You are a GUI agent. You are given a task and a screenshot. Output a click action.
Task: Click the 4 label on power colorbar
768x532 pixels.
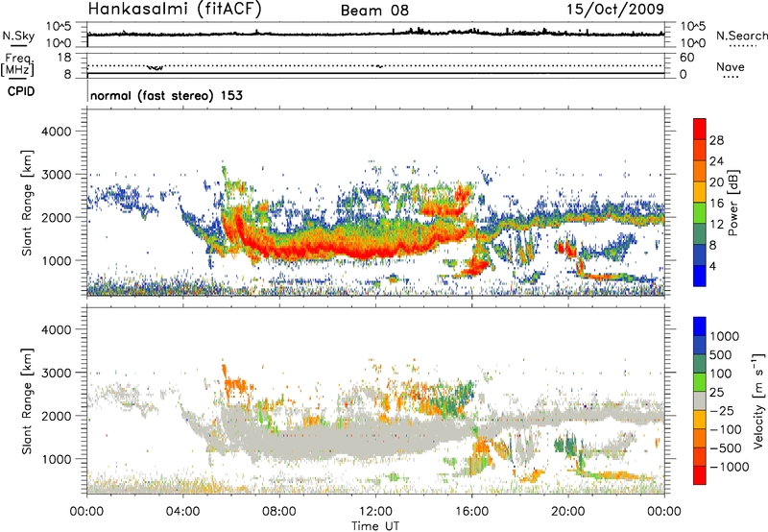712,267
